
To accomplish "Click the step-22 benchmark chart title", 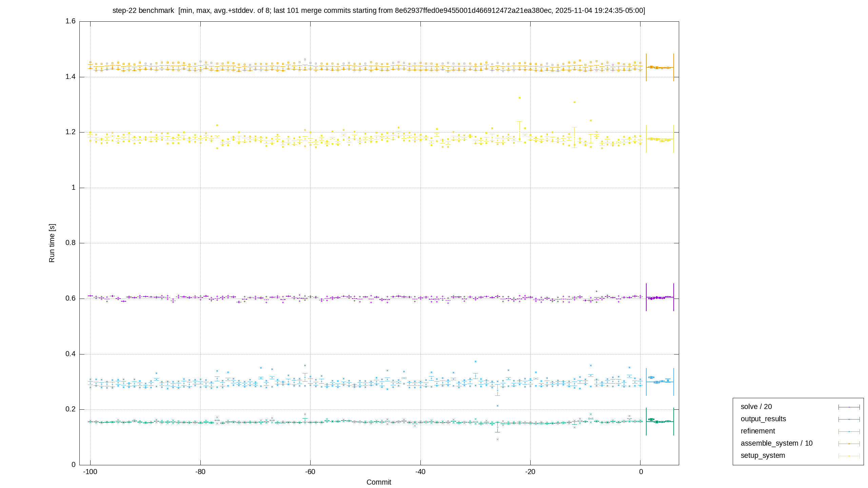I will (379, 11).
